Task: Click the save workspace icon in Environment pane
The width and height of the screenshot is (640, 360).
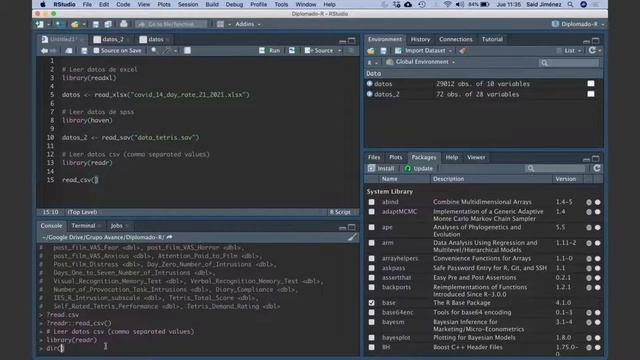Action: click(383, 51)
